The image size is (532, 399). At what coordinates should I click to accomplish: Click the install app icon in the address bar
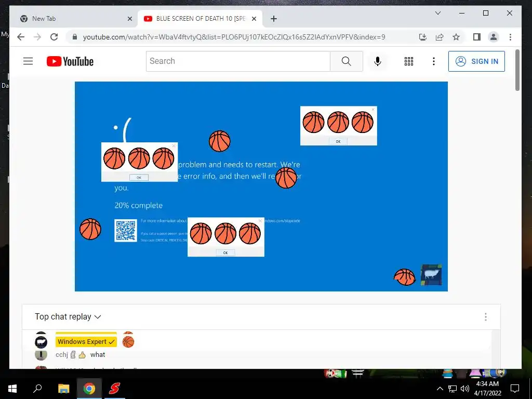tap(423, 37)
